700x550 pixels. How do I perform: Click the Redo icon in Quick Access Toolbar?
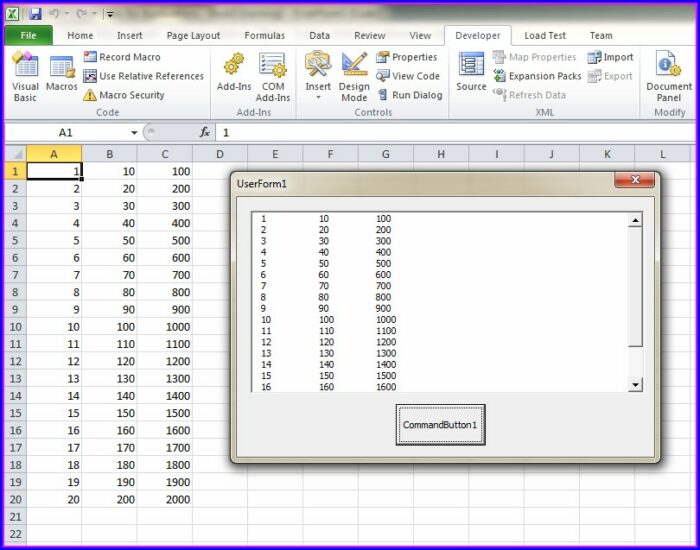point(82,14)
